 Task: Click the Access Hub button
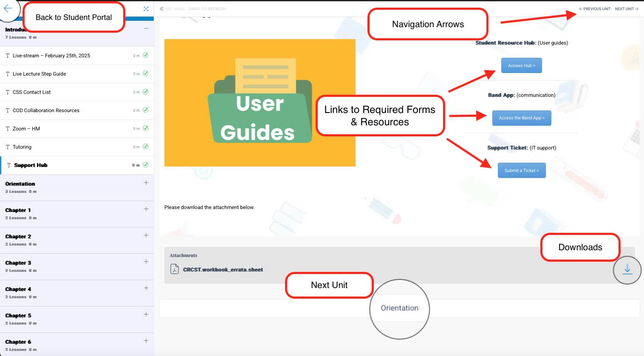pyautogui.click(x=522, y=65)
